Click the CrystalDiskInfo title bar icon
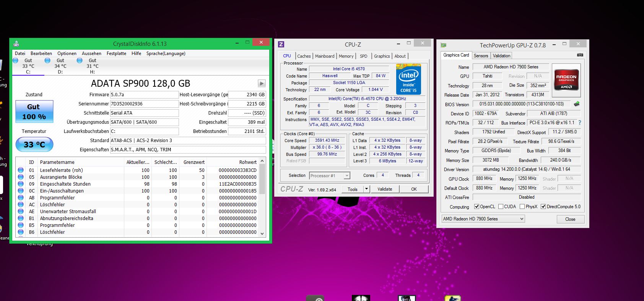This screenshot has height=301, width=644. point(16,44)
